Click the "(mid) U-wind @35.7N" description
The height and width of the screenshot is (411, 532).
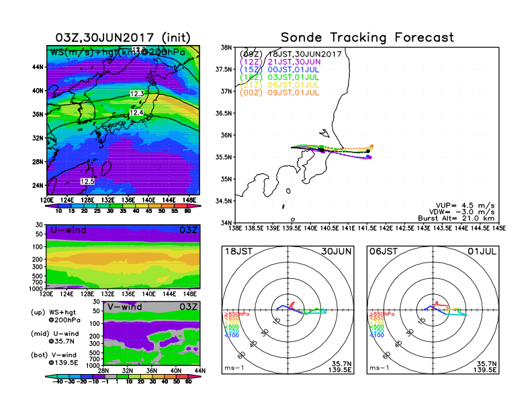click(54, 337)
